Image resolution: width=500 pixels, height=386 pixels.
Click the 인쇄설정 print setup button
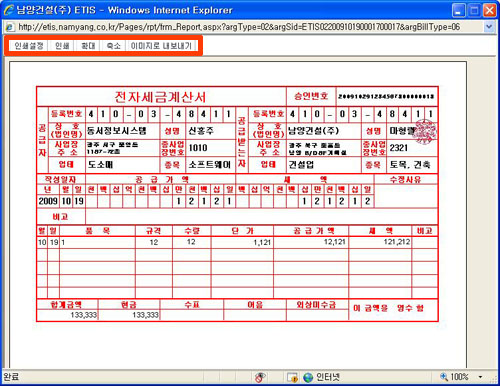(29, 46)
